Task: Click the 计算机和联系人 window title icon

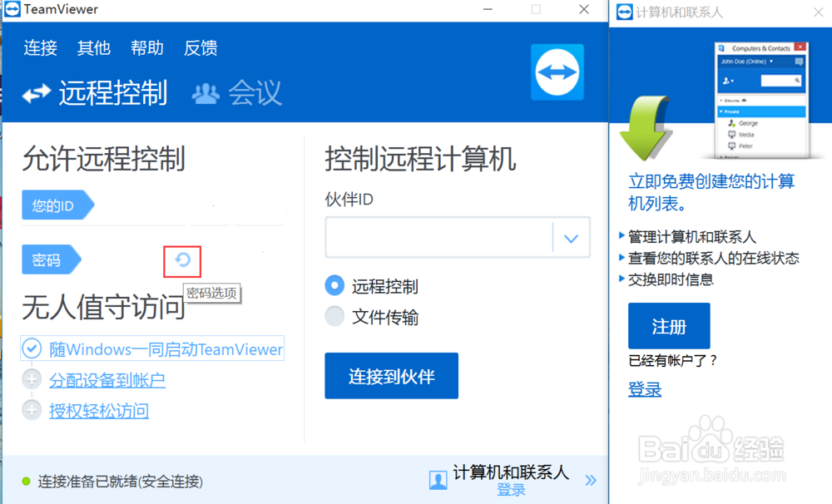Action: coord(625,12)
